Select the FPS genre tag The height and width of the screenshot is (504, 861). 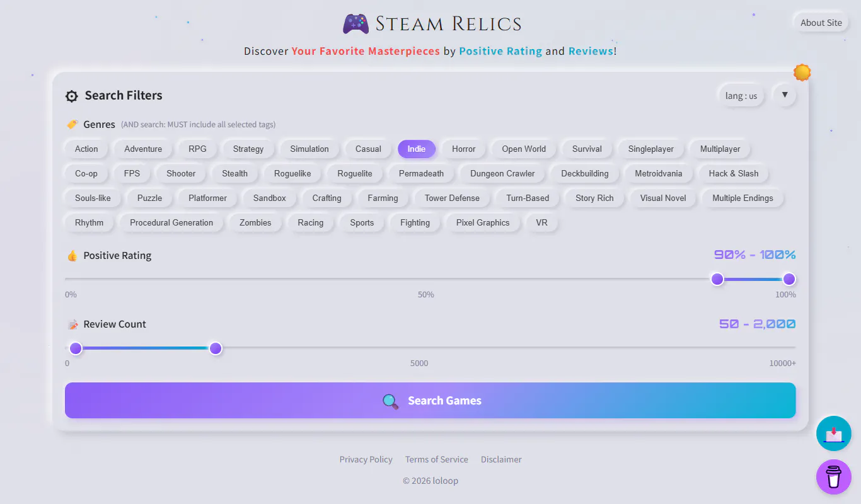[132, 174]
